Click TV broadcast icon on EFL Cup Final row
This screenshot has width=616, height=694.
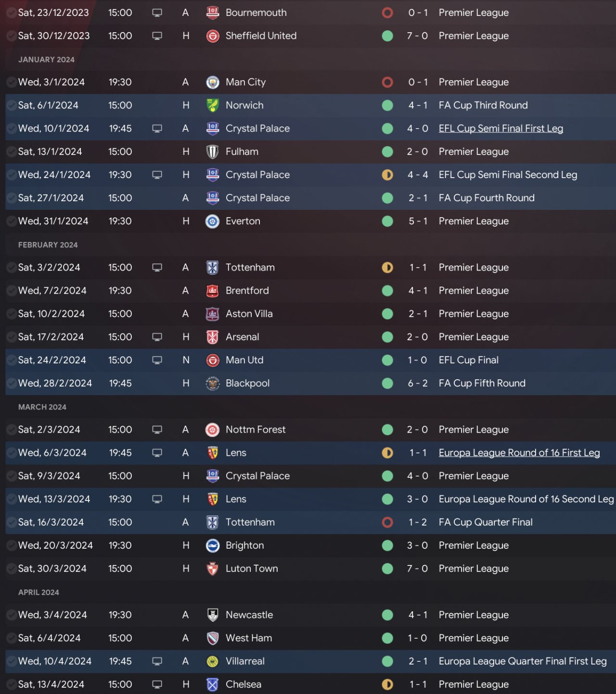pos(157,360)
